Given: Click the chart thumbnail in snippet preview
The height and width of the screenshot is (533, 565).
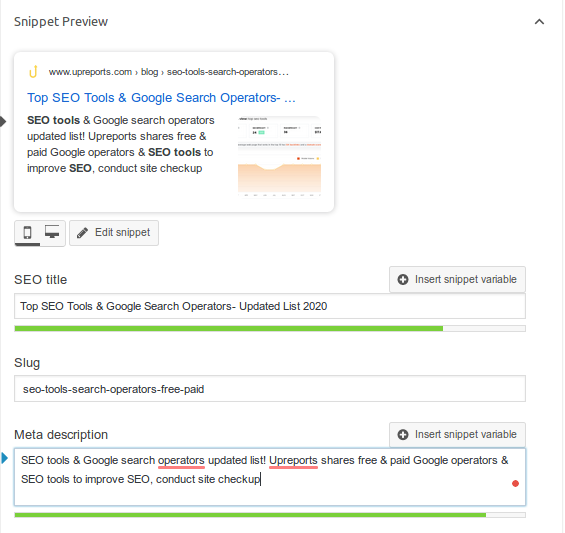Looking at the screenshot, I should tap(279, 156).
